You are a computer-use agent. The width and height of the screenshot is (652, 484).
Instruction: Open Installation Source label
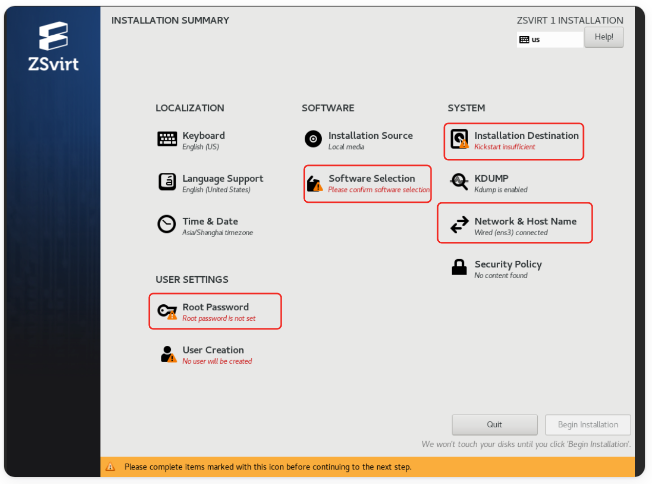tap(370, 136)
